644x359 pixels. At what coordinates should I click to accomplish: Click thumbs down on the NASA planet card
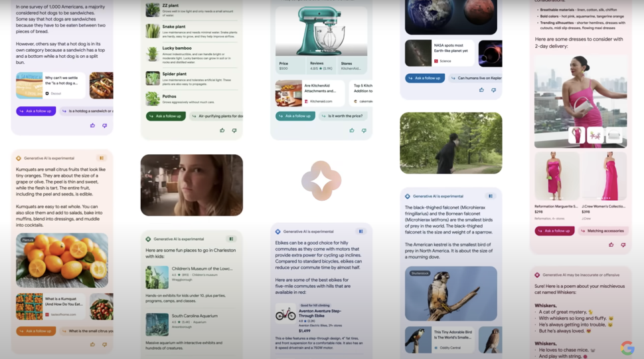click(x=493, y=90)
